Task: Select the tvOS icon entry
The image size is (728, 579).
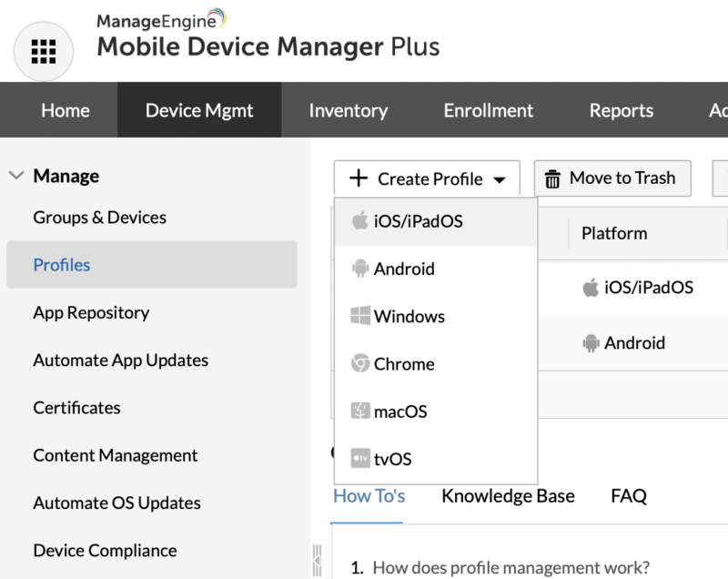Action: coord(360,458)
